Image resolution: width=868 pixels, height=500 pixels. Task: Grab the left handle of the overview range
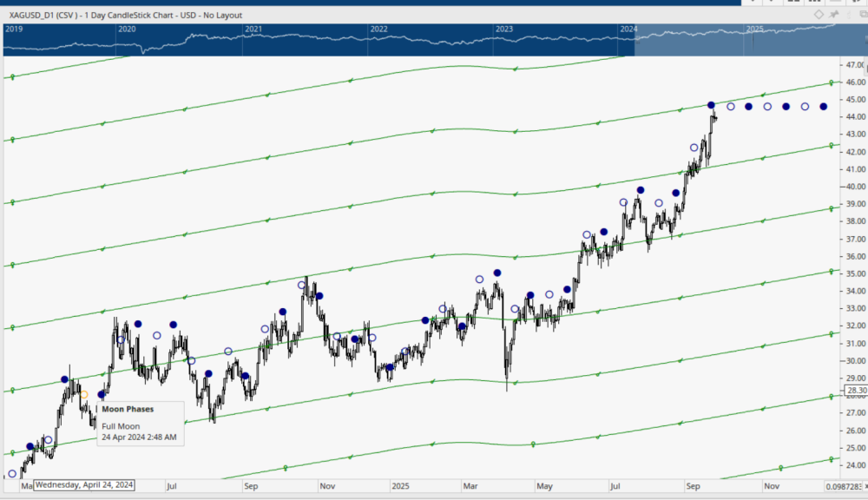635,41
